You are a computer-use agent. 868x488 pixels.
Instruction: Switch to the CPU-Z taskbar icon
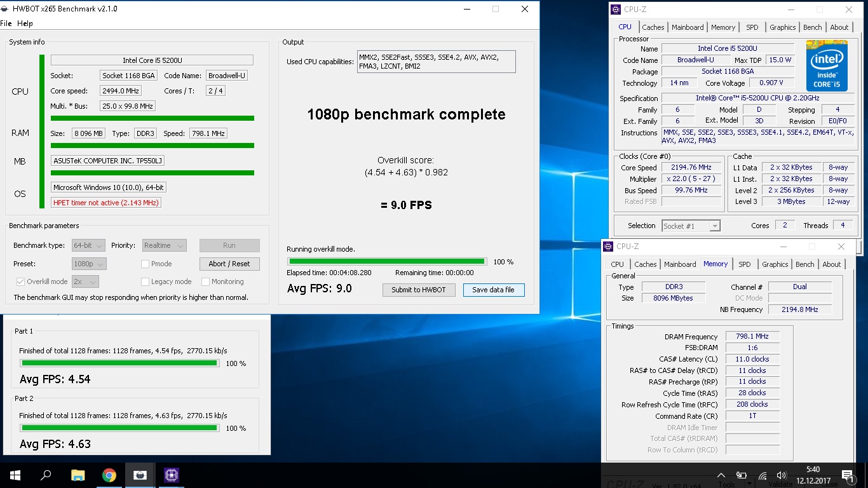(x=172, y=475)
